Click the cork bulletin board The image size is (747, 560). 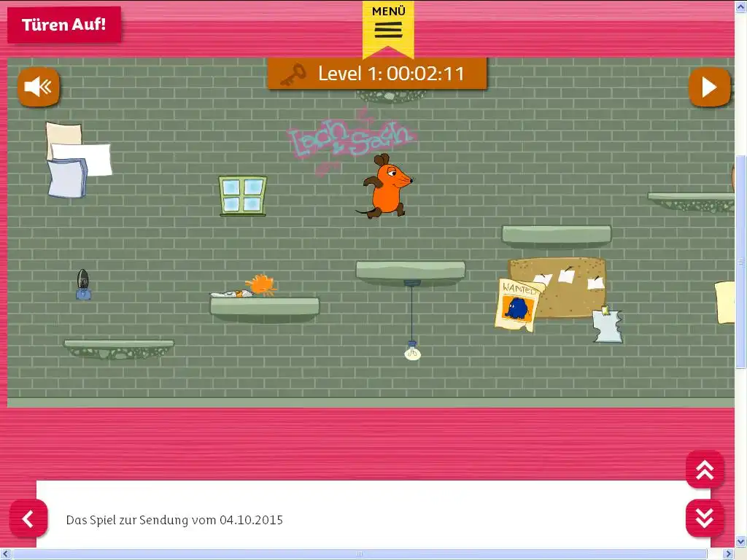(x=562, y=287)
